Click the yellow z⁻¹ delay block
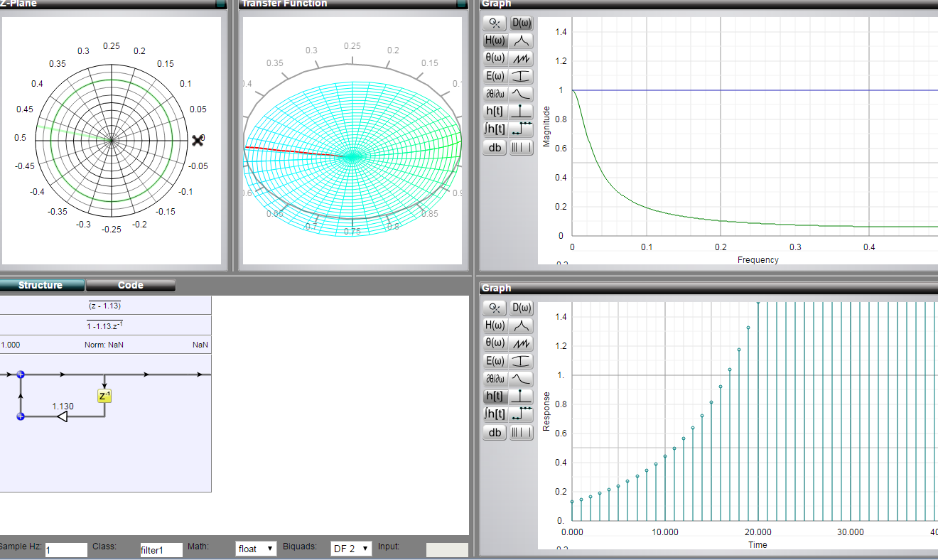 pos(104,396)
